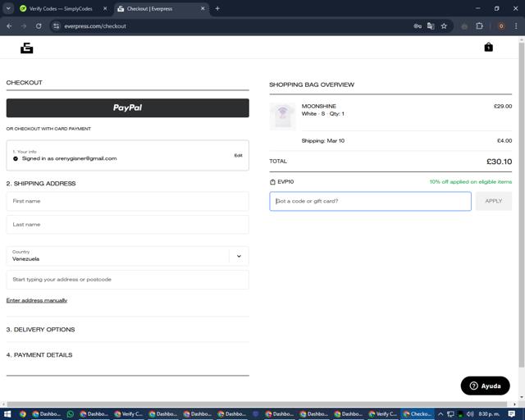525x420 pixels.
Task: Reload the checkout page
Action: (39, 26)
